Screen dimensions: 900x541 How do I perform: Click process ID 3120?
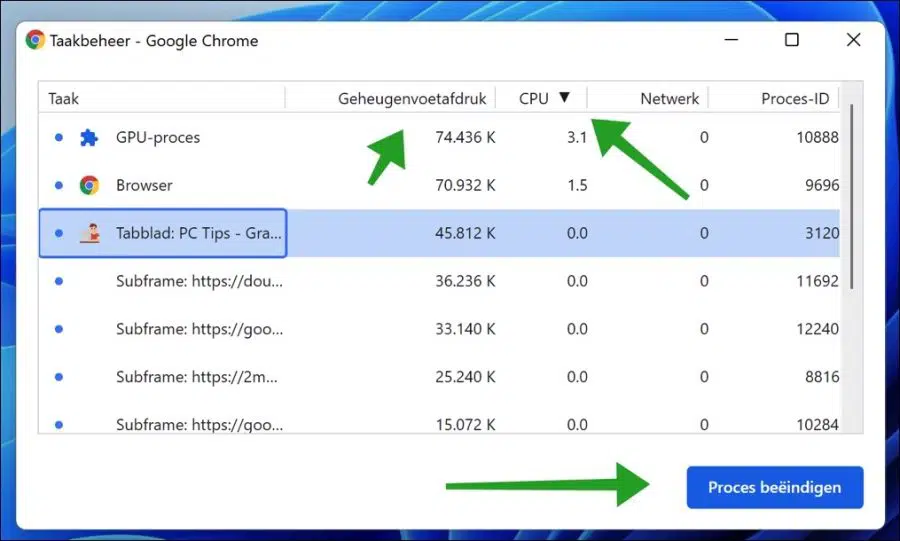822,233
